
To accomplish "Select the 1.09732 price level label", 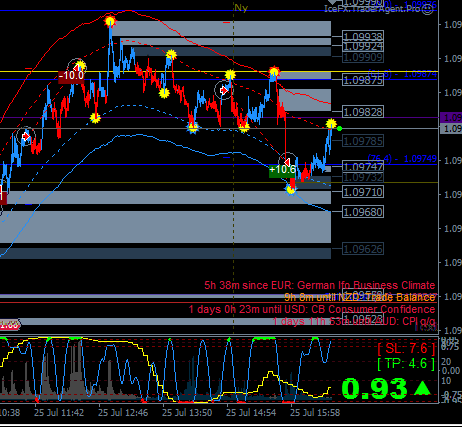I will 363,177.
